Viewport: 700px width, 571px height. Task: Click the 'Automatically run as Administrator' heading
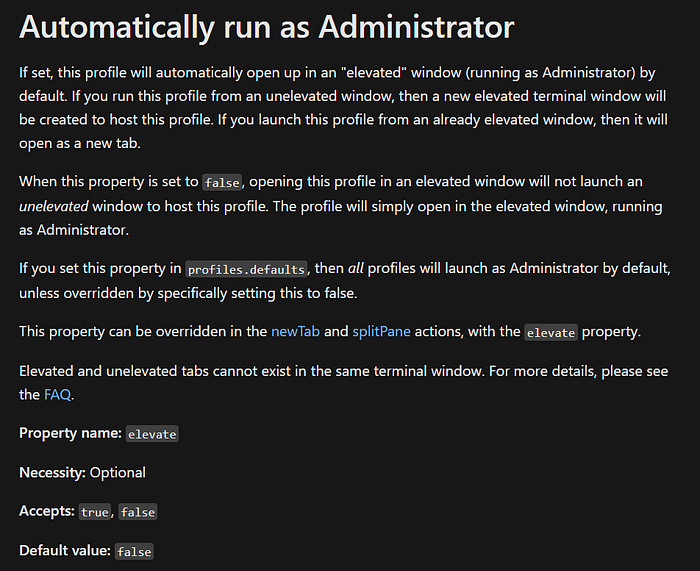point(267,27)
